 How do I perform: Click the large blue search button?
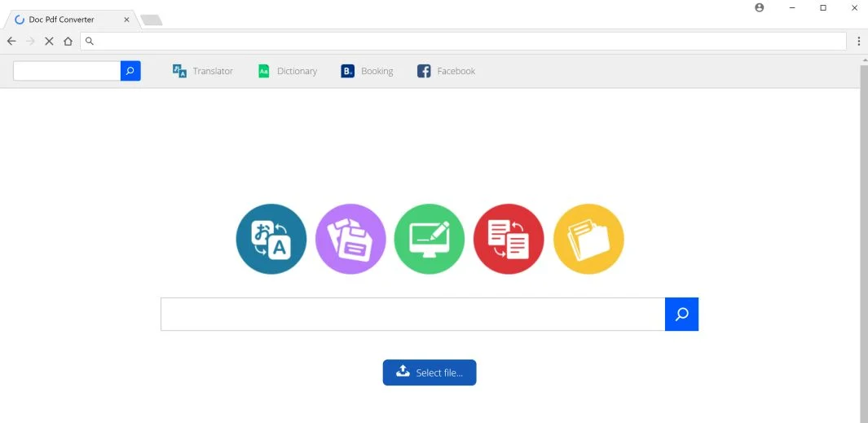tap(681, 314)
